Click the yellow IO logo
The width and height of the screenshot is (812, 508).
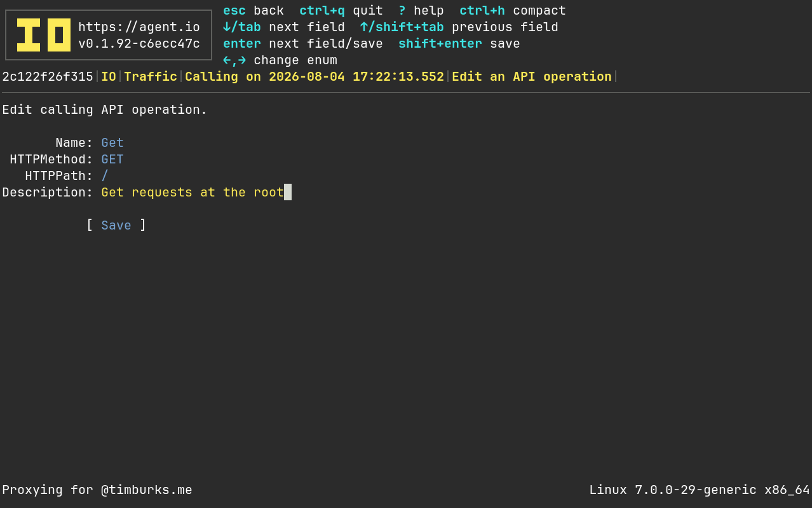[x=43, y=35]
